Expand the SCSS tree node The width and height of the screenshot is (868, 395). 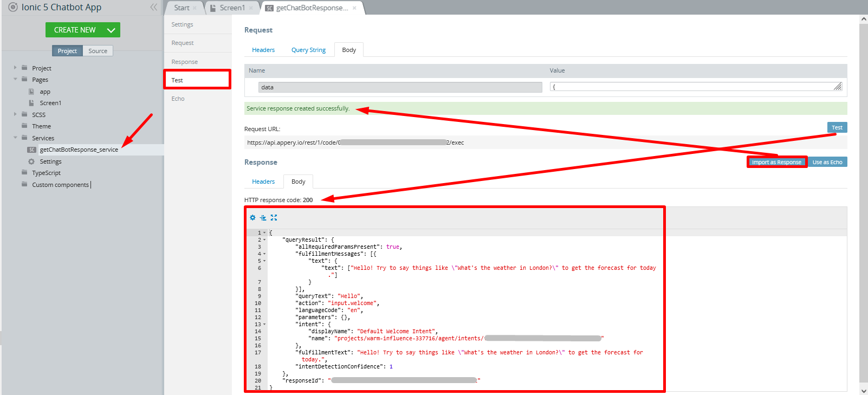15,114
